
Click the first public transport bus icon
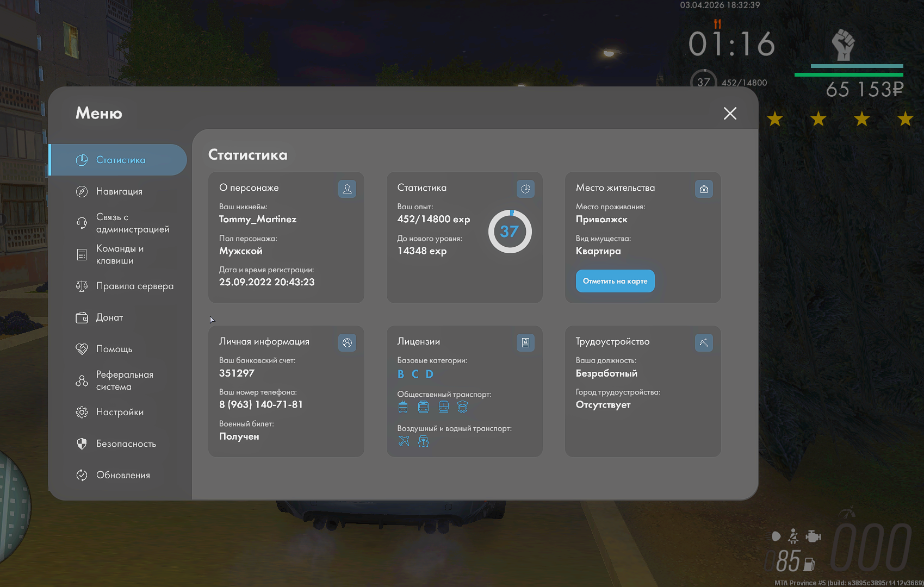click(x=403, y=407)
